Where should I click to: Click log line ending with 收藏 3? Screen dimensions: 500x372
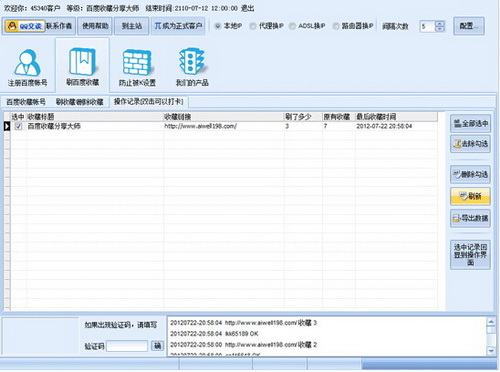point(243,323)
